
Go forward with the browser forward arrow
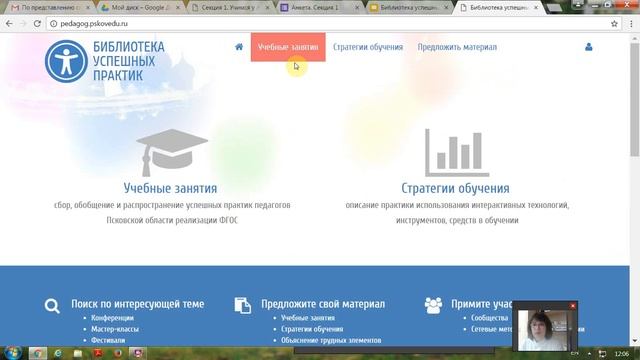(x=23, y=24)
